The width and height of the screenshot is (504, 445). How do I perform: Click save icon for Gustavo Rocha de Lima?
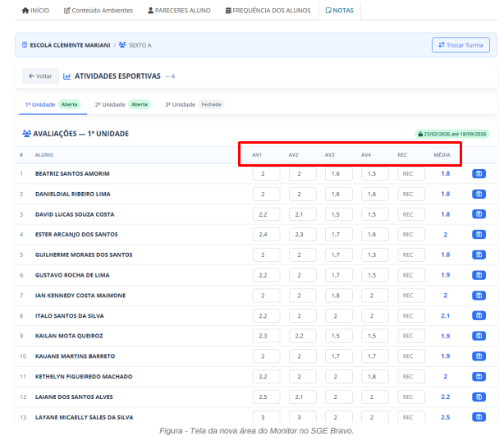point(479,275)
